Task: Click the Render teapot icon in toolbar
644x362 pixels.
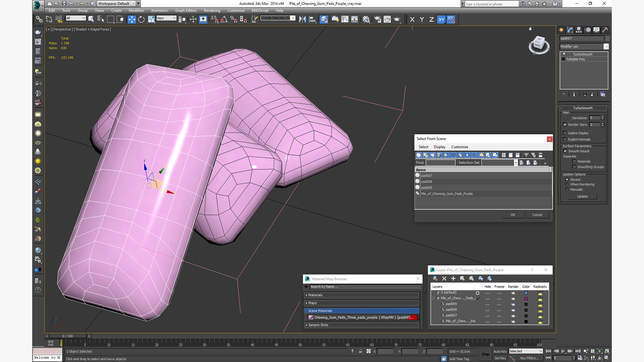Action: (x=397, y=19)
